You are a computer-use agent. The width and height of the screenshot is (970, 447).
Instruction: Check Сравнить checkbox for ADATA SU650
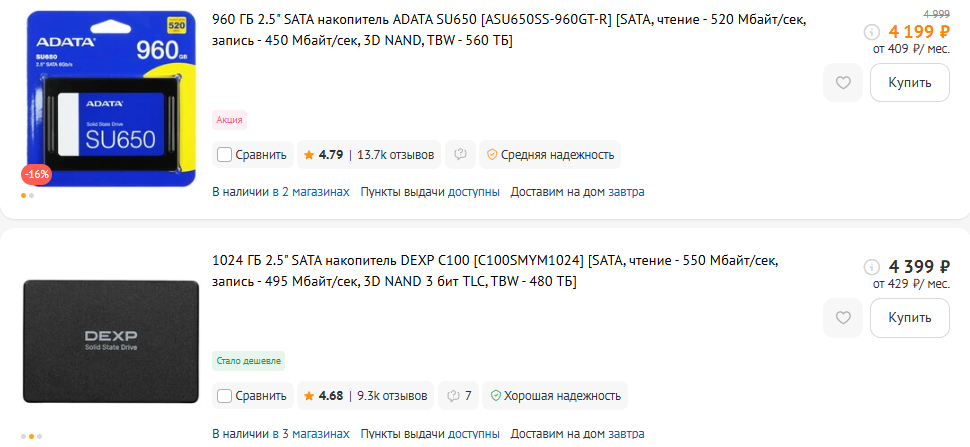tap(225, 155)
